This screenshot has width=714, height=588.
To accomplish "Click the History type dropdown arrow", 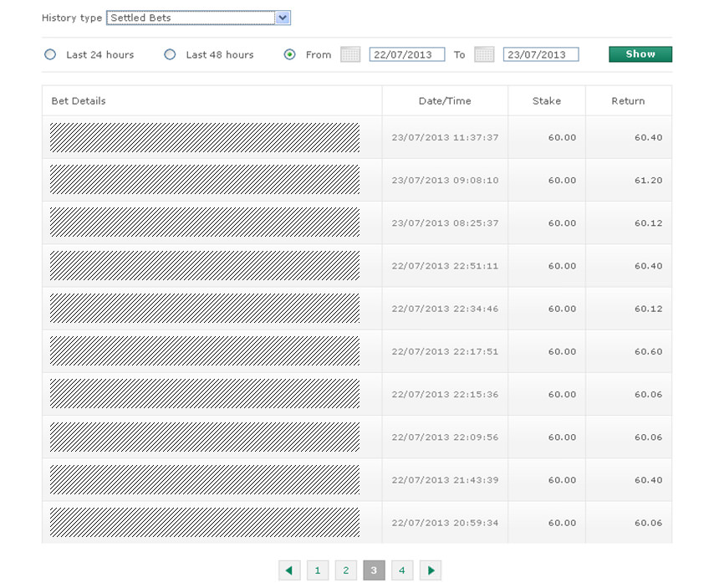I will click(x=283, y=18).
